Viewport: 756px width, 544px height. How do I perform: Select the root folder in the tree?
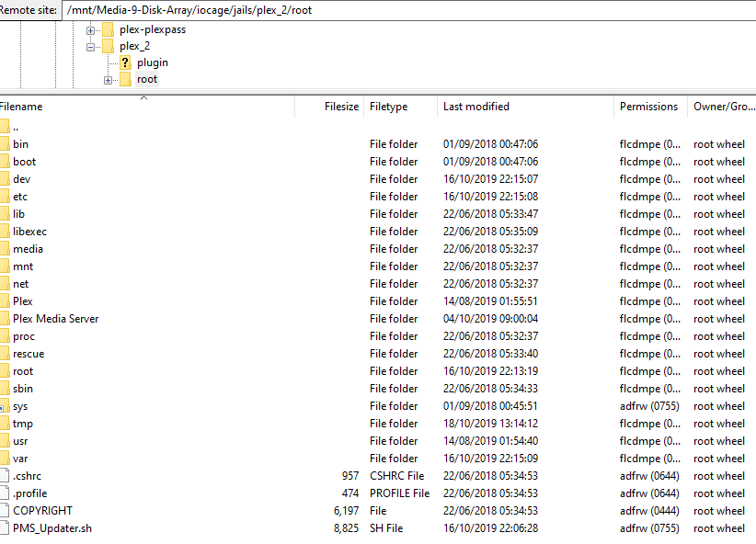(x=147, y=79)
